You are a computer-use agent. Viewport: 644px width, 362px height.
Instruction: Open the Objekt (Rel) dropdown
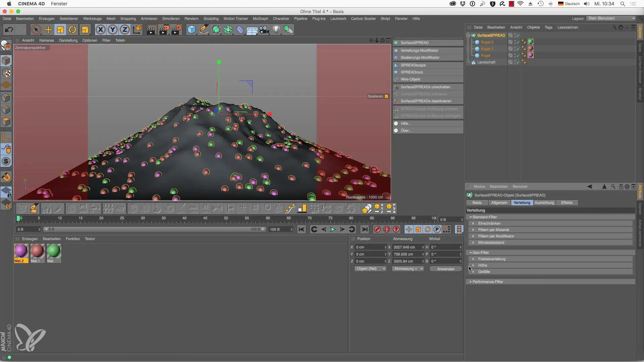pos(370,269)
